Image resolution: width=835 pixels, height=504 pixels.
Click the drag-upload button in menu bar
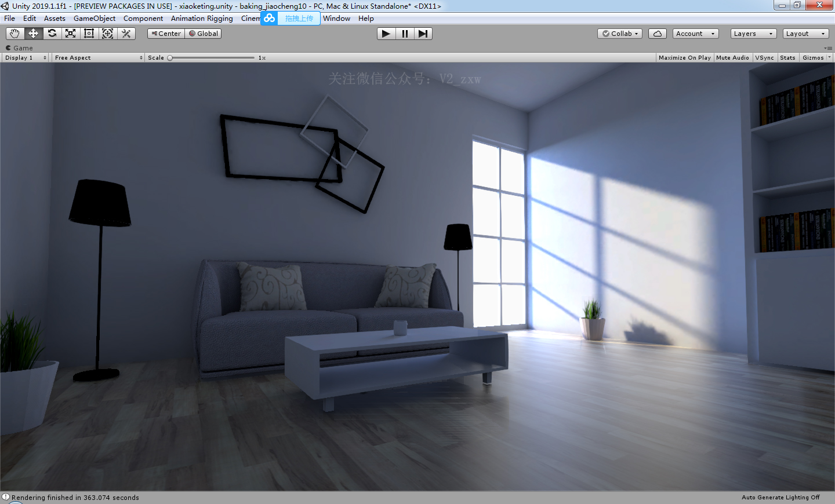(299, 18)
